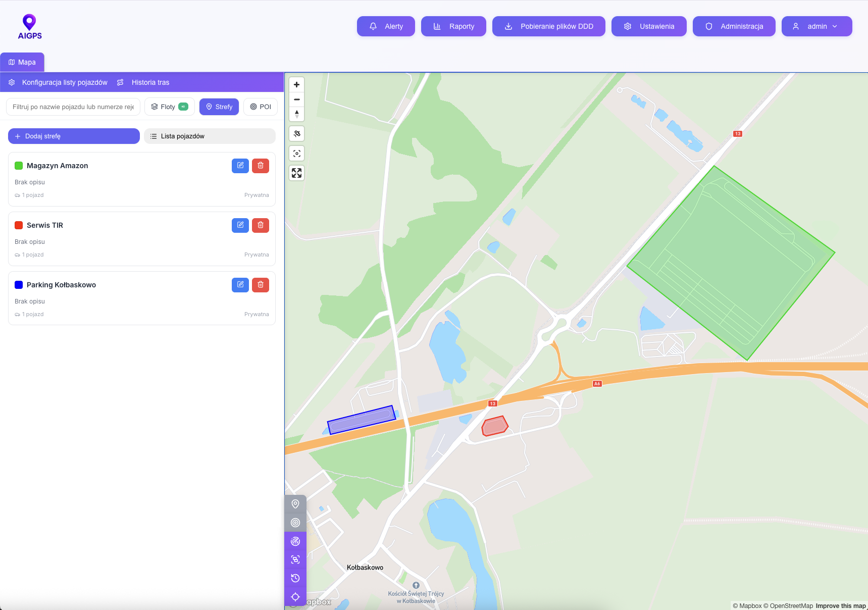Expand the admin user dropdown
868x610 pixels.
[x=816, y=26]
